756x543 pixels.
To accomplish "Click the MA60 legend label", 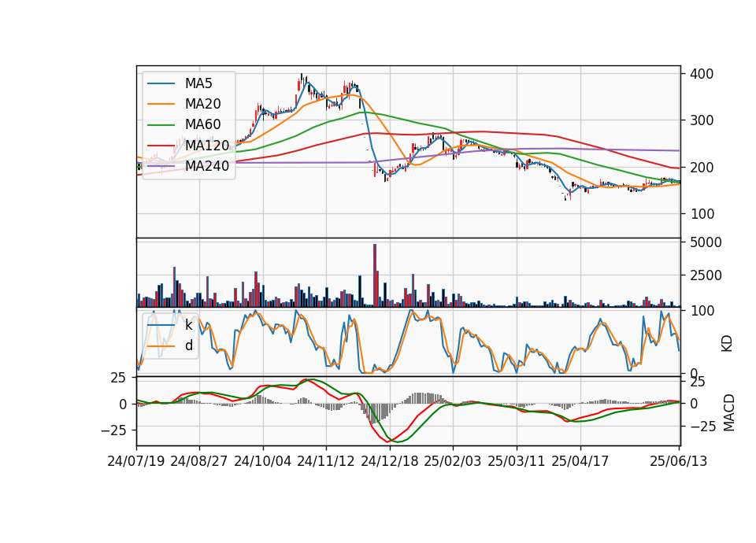I will click(202, 125).
